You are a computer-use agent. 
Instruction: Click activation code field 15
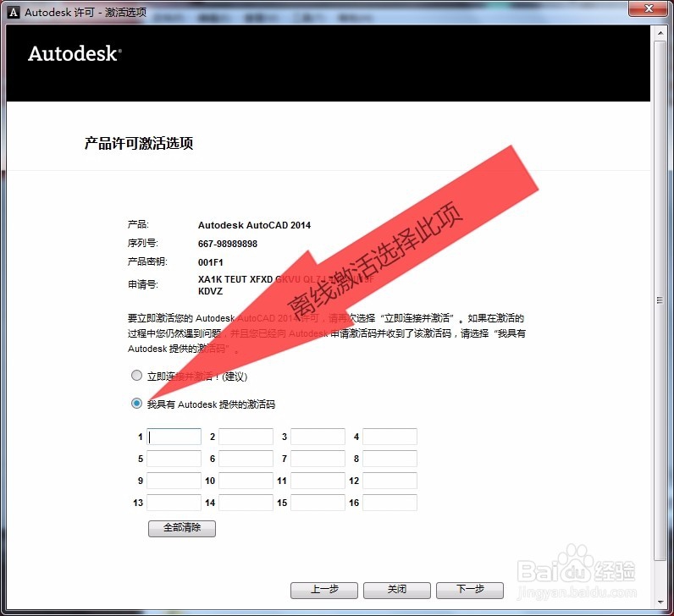pos(318,503)
